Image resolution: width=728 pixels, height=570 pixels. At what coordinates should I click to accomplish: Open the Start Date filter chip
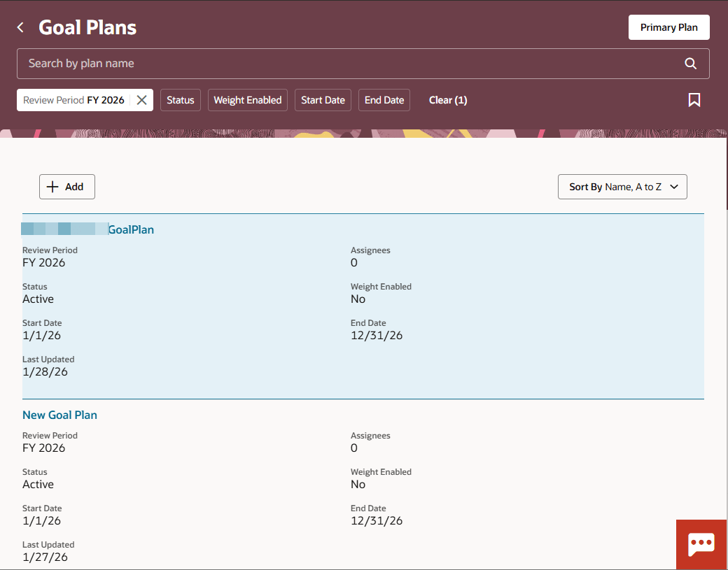(x=323, y=99)
